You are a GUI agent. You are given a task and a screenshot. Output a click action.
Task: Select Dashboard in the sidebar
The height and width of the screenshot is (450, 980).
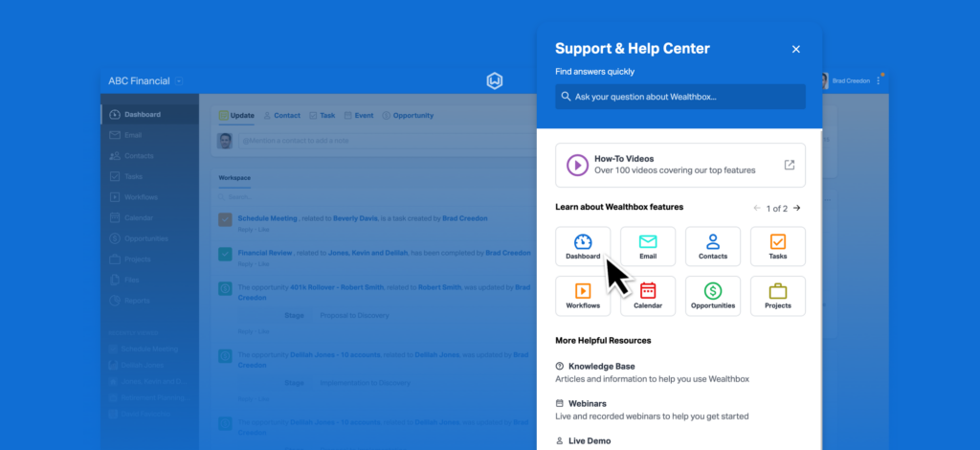click(x=150, y=114)
